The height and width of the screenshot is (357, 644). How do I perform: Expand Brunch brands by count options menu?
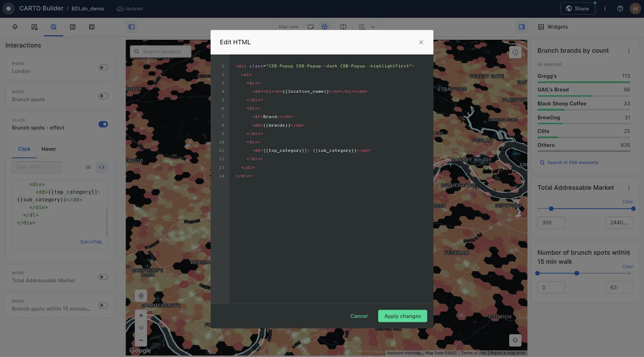click(x=629, y=51)
